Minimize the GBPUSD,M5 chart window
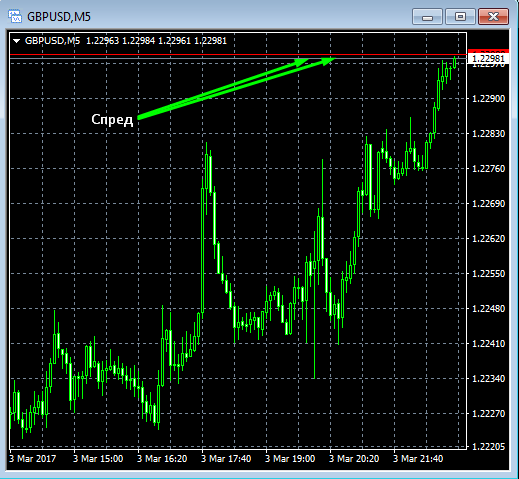 (x=427, y=17)
